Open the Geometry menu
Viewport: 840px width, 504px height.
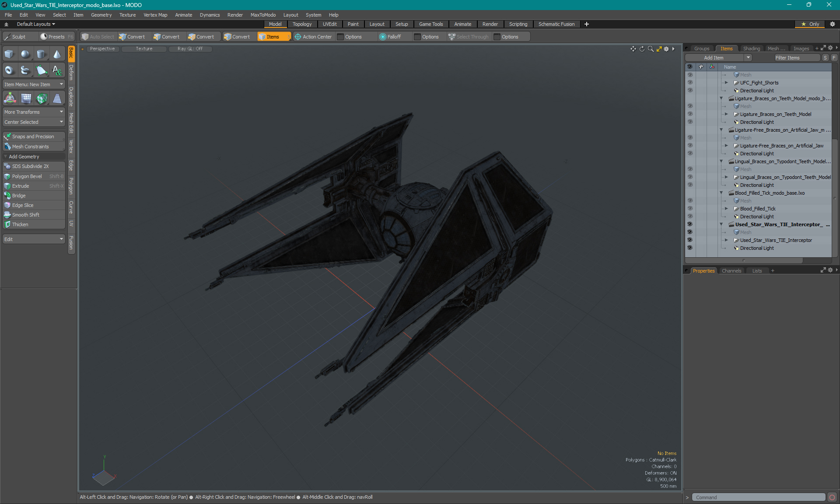(x=101, y=15)
